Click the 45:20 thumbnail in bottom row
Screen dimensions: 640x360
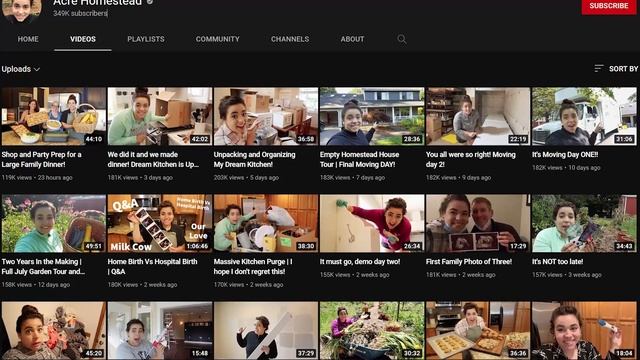coord(53,331)
